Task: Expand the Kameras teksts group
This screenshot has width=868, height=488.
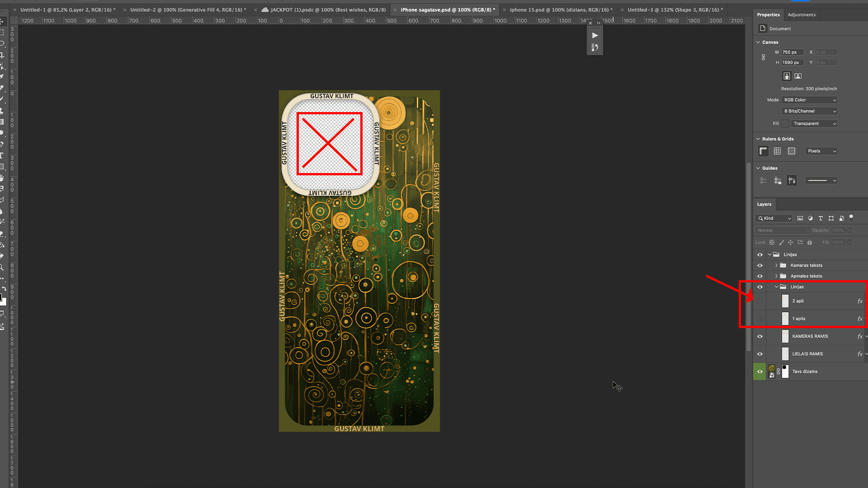Action: [776, 265]
